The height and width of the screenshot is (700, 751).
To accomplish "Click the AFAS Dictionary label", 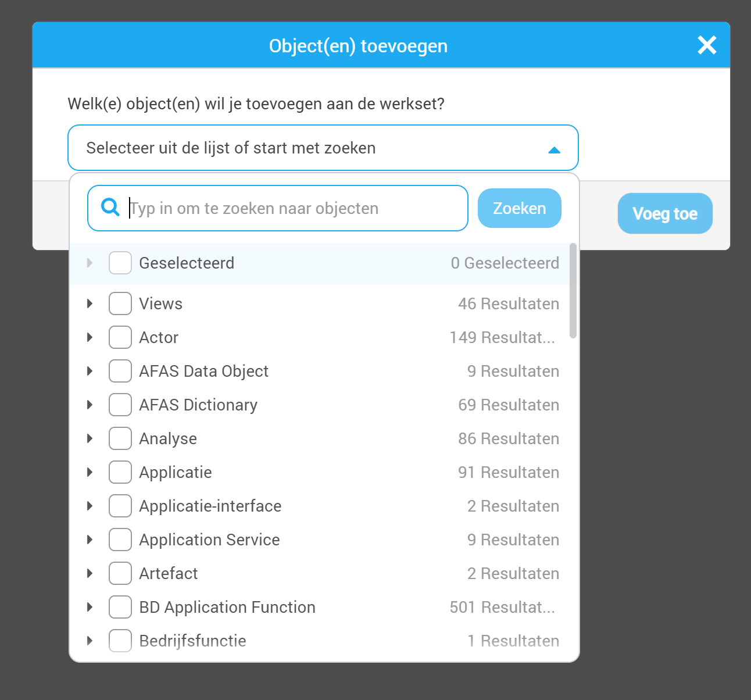I will [198, 405].
